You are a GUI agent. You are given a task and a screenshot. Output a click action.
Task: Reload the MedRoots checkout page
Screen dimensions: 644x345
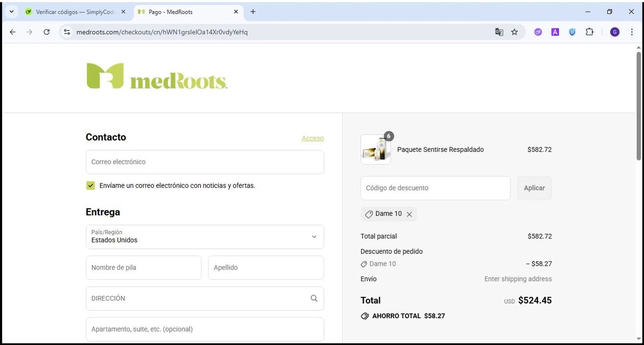47,32
